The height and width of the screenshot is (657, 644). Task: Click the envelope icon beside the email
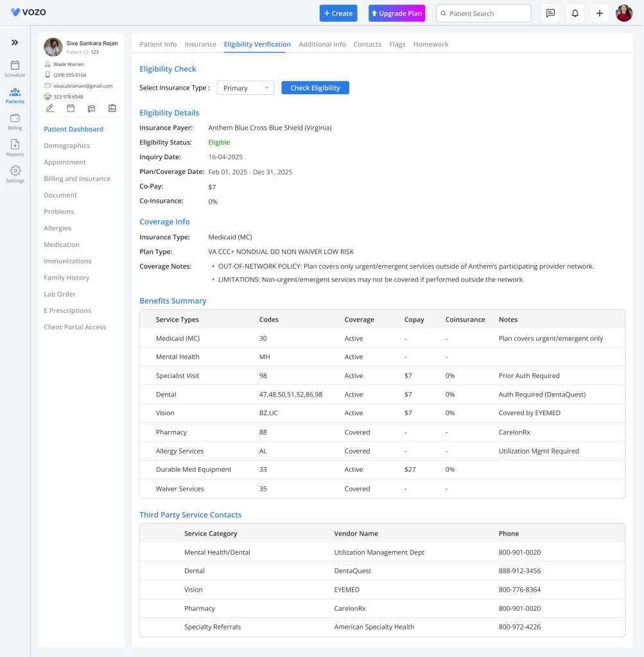point(48,85)
